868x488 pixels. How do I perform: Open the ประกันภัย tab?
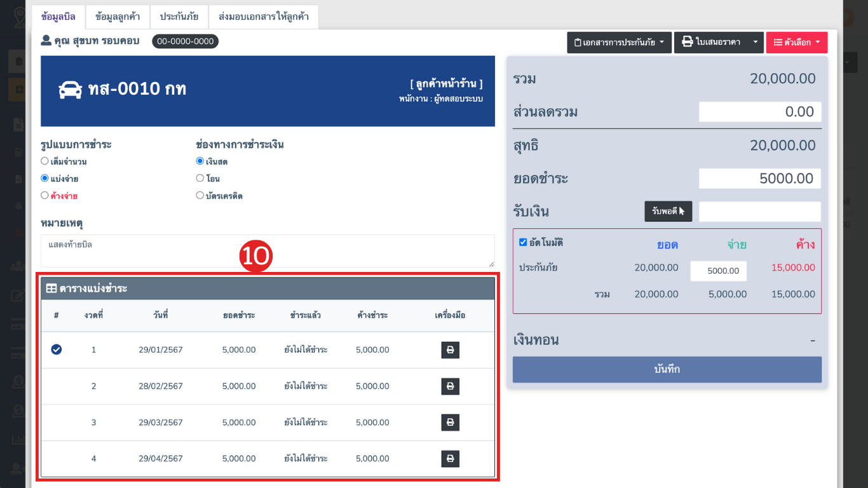point(179,17)
